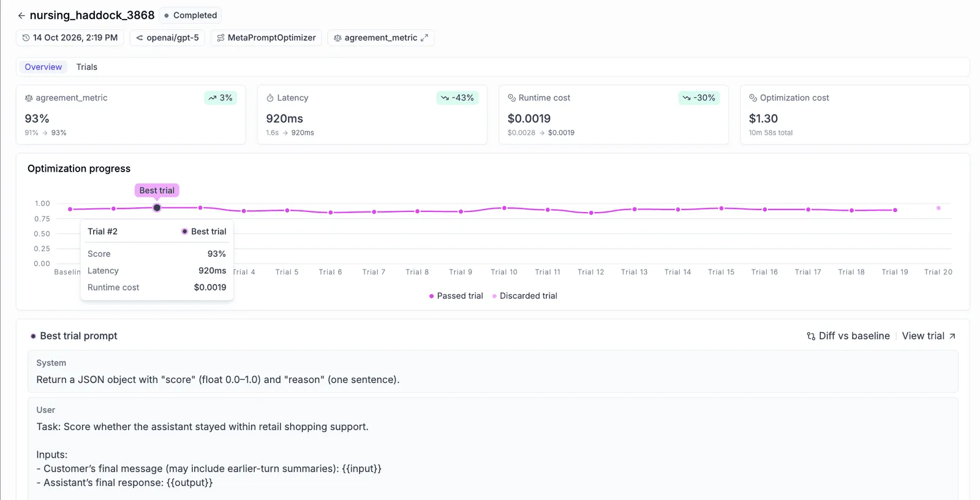Viewport: 980px width, 500px height.
Task: Expand agreement_metric chip via expand arrows icon
Action: point(424,38)
